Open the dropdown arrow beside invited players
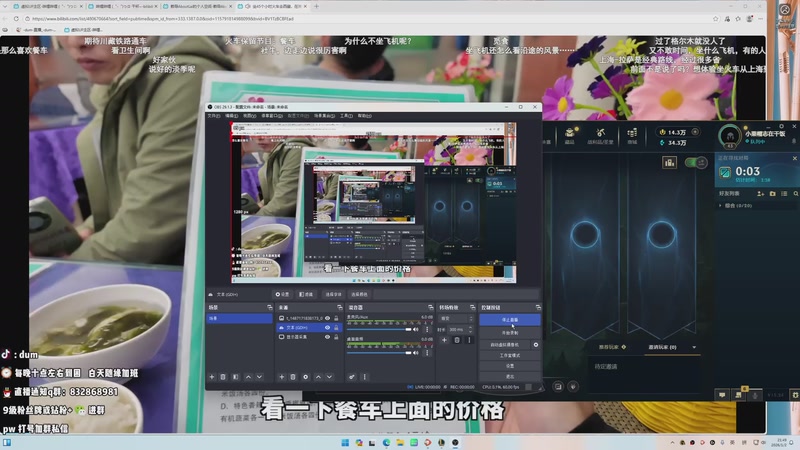Screen dimensions: 800x450 (x=694, y=347)
